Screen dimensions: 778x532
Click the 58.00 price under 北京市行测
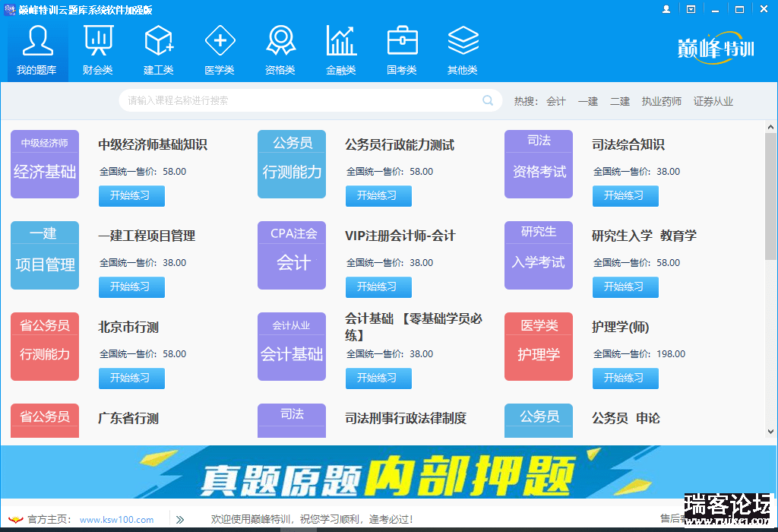[175, 354]
